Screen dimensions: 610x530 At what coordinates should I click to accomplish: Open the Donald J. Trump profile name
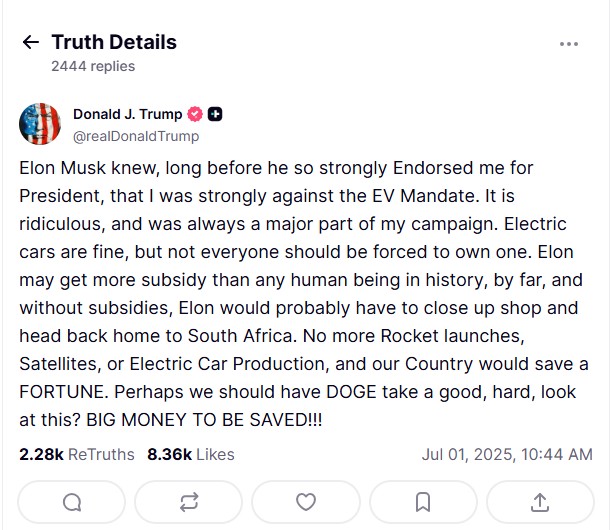click(129, 114)
